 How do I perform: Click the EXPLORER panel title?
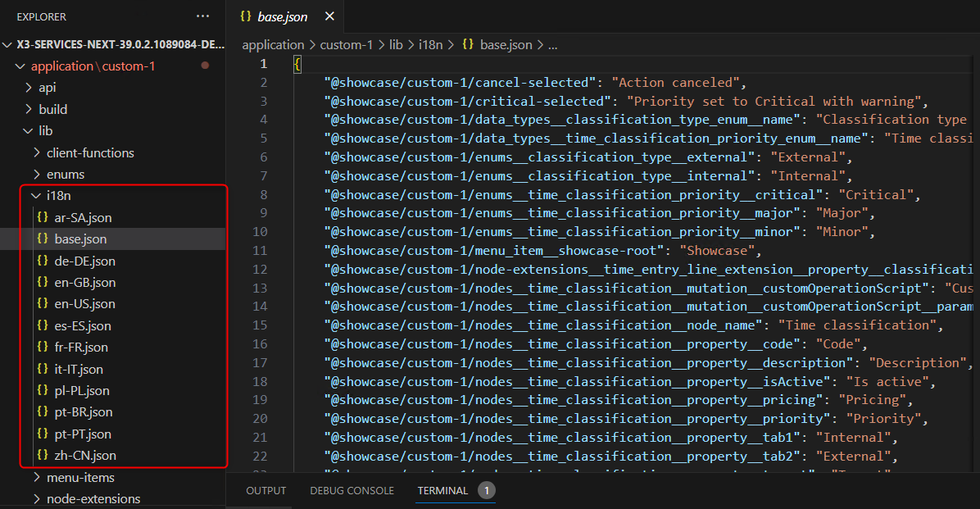pyautogui.click(x=41, y=17)
